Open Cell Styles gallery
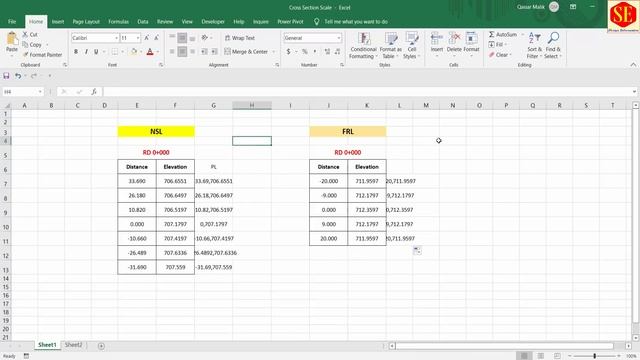640x360 pixels. point(411,45)
